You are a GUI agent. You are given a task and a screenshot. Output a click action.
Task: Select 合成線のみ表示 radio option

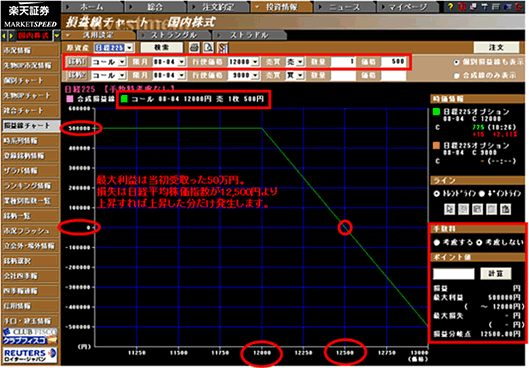(x=456, y=76)
